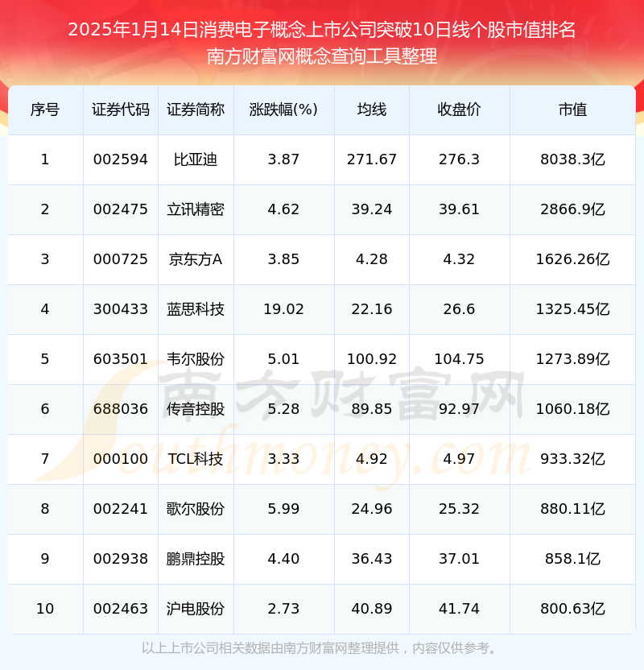The height and width of the screenshot is (670, 644).
Task: Select the 蓝思科技 stock name
Action: 196,309
